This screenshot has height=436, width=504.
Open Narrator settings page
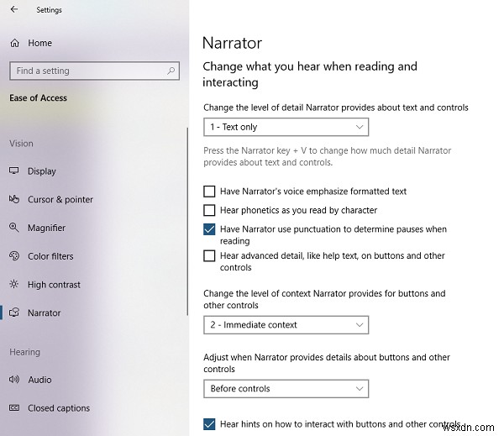click(x=44, y=313)
